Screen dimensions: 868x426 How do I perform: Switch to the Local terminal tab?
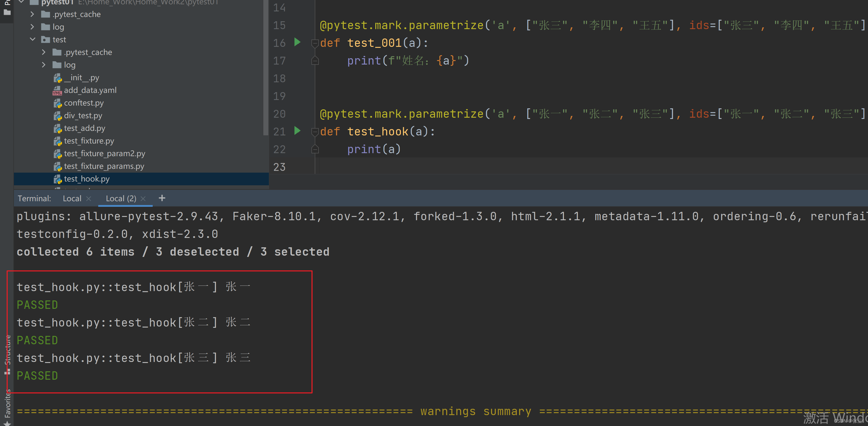pos(72,199)
